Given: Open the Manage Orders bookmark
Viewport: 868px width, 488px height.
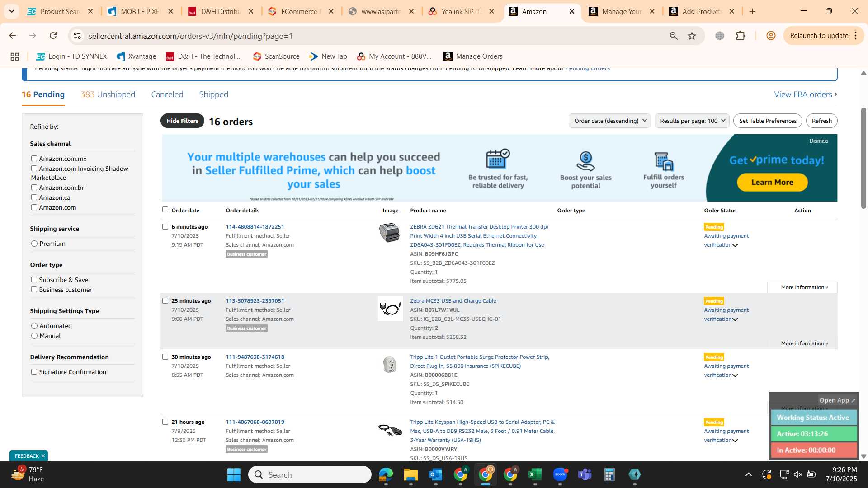Looking at the screenshot, I should coord(473,56).
